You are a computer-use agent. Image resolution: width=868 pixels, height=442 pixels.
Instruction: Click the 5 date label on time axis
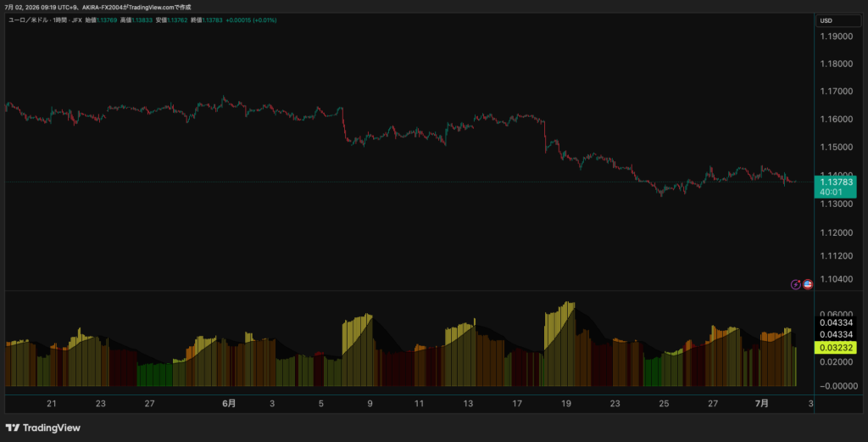[321, 404]
